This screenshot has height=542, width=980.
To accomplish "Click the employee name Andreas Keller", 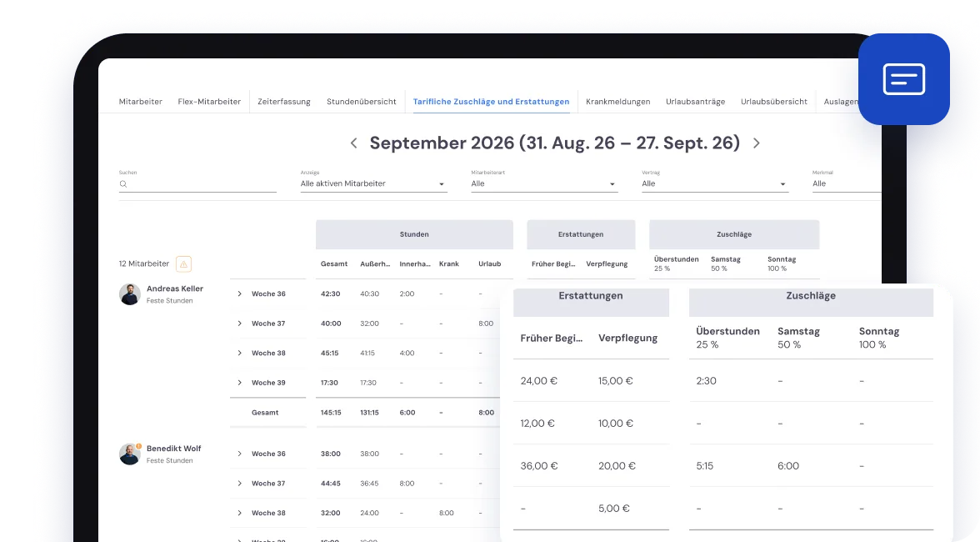I will 175,289.
